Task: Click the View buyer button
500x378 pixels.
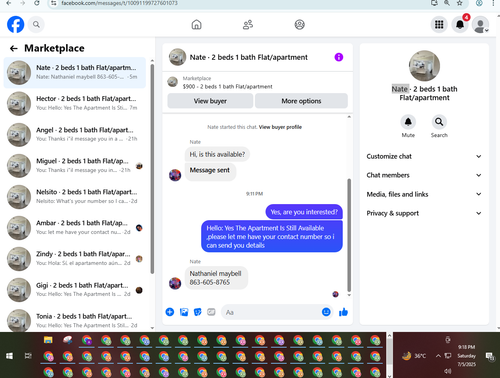Action: [x=210, y=101]
